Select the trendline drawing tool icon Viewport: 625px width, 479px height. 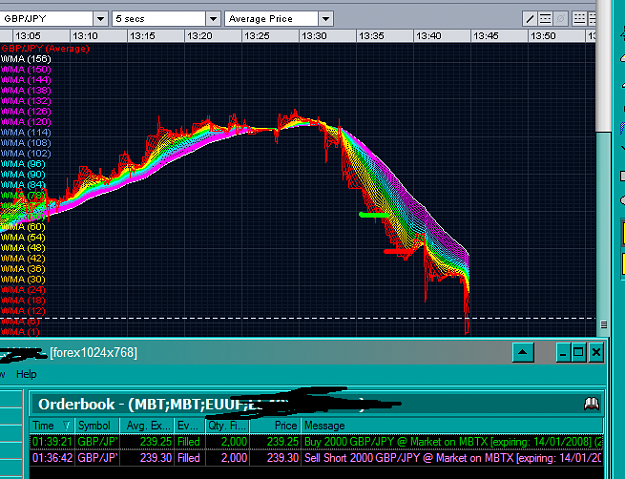pos(530,19)
